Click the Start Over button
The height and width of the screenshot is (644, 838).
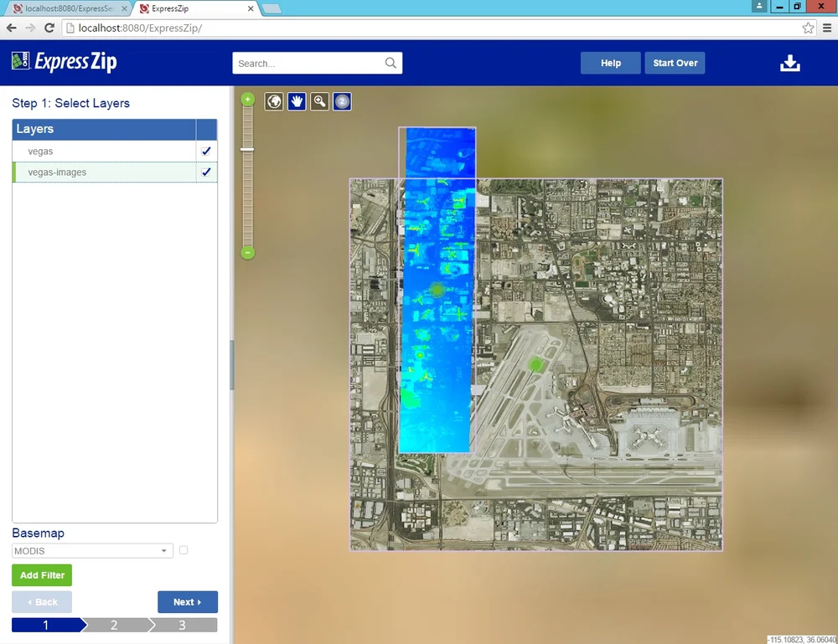click(675, 62)
